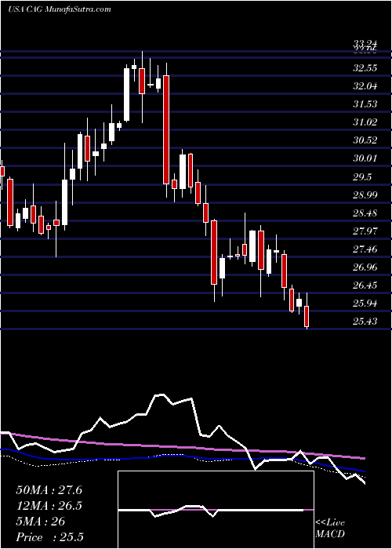
Task: Click the 28.48 price axis label
Action: (365, 213)
